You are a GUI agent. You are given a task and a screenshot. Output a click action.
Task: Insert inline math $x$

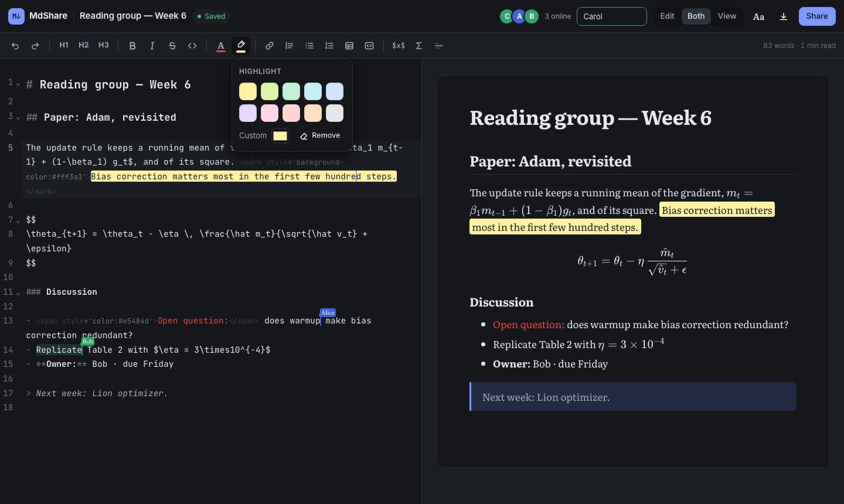399,46
